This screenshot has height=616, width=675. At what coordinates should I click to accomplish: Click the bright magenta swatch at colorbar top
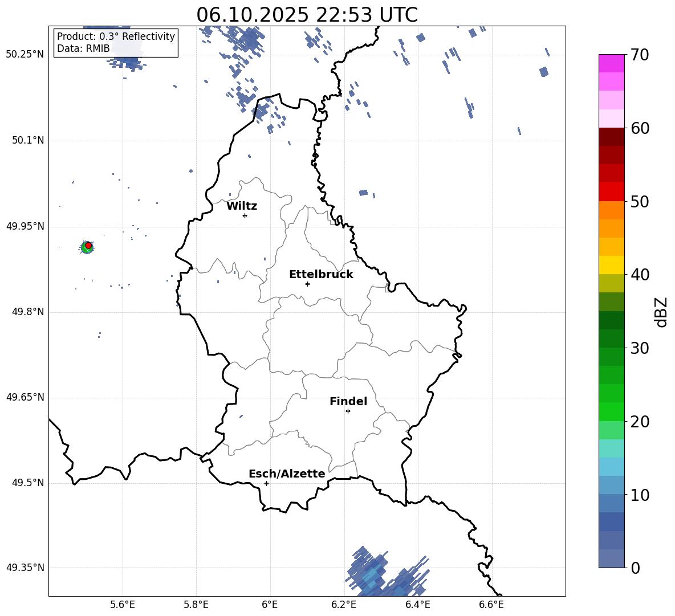pyautogui.click(x=611, y=63)
